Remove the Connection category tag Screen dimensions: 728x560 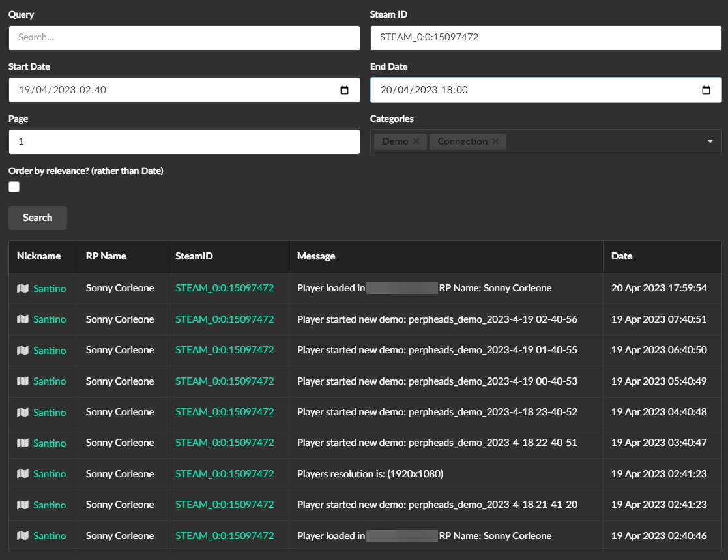coord(495,141)
